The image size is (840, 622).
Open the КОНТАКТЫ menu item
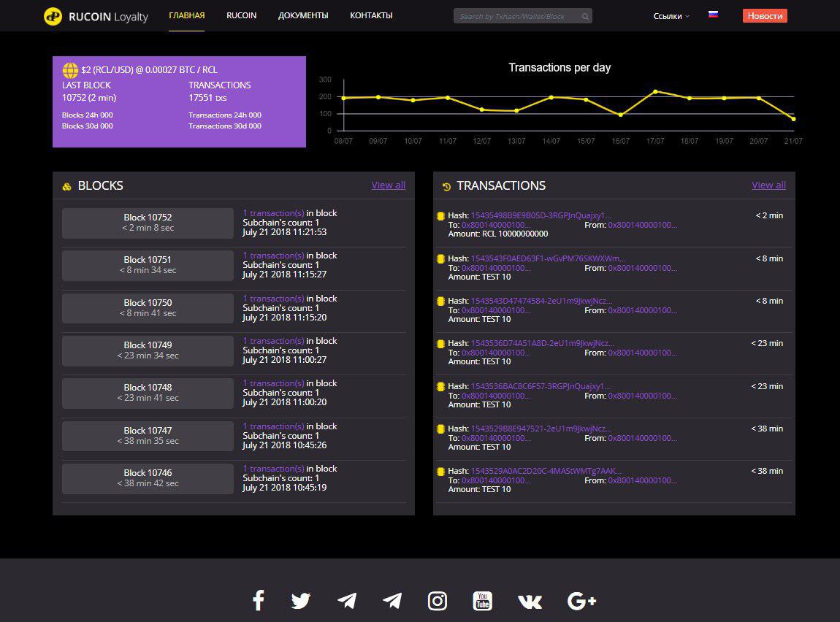(371, 15)
